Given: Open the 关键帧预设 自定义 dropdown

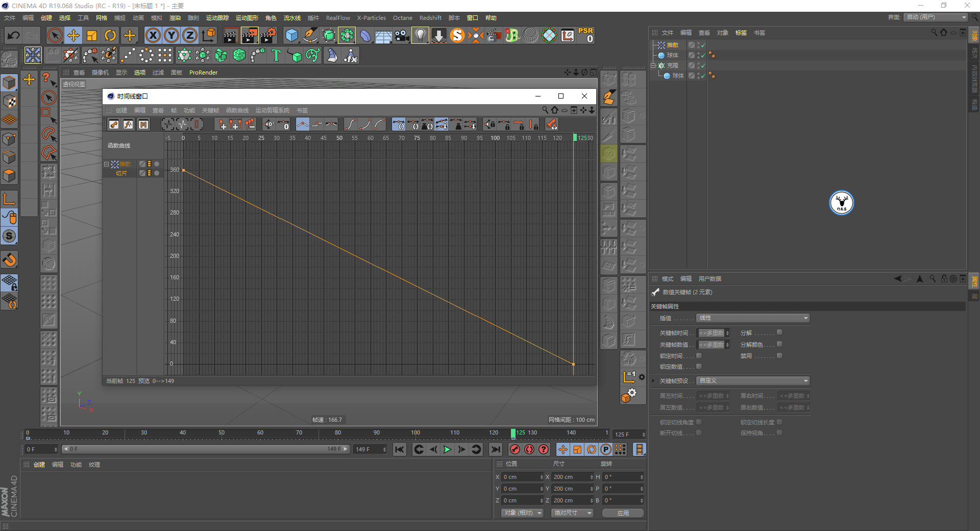Looking at the screenshot, I should point(753,381).
